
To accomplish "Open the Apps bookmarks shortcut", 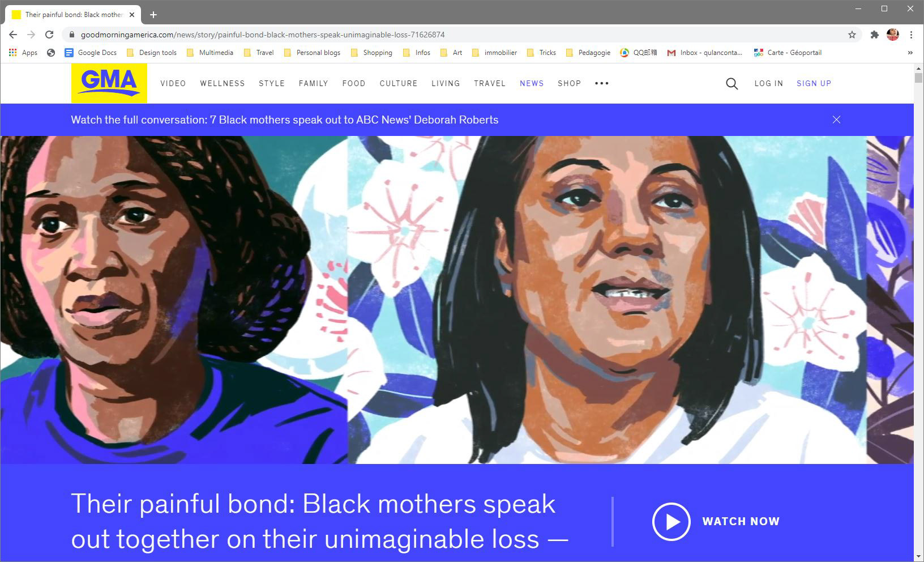I will click(23, 53).
